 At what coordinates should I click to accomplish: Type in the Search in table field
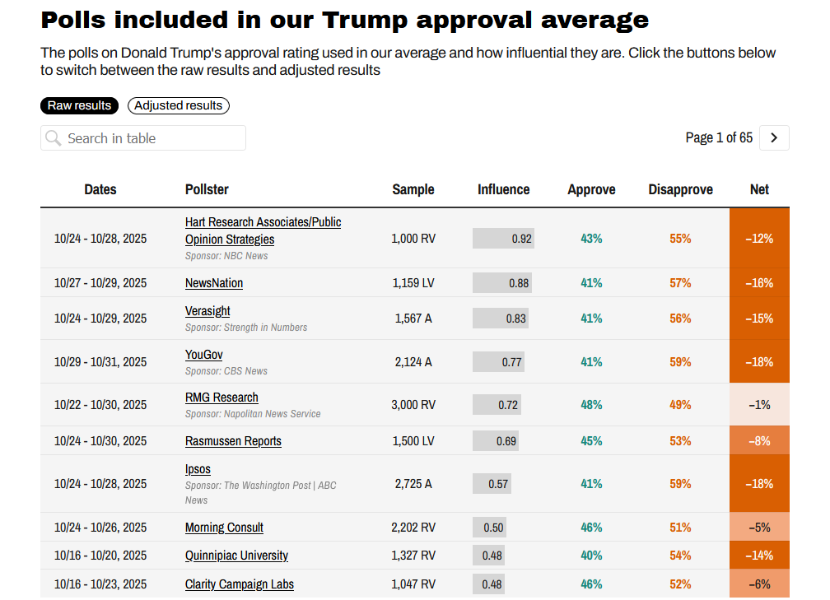[x=150, y=138]
